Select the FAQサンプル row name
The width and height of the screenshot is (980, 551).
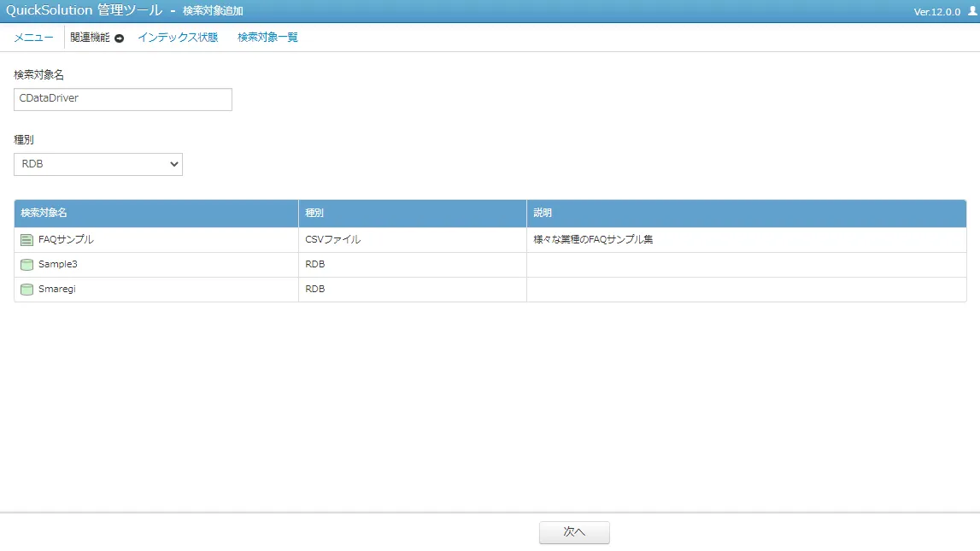(x=66, y=240)
